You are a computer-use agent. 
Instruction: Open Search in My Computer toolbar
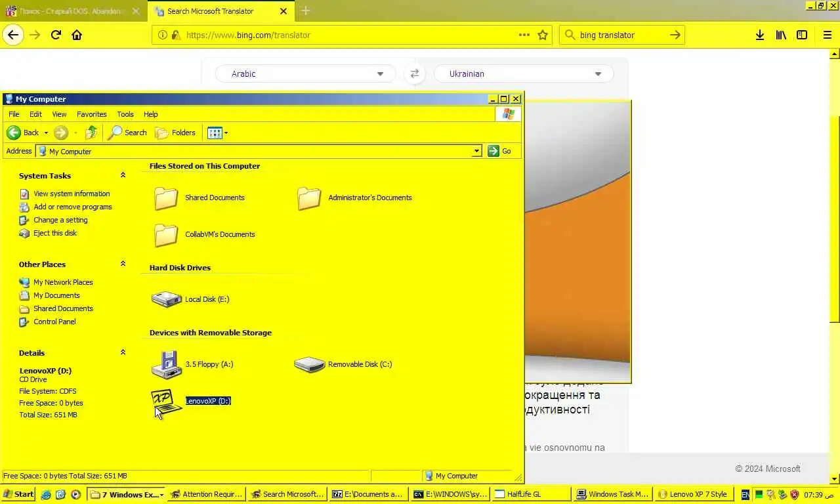[x=127, y=133]
